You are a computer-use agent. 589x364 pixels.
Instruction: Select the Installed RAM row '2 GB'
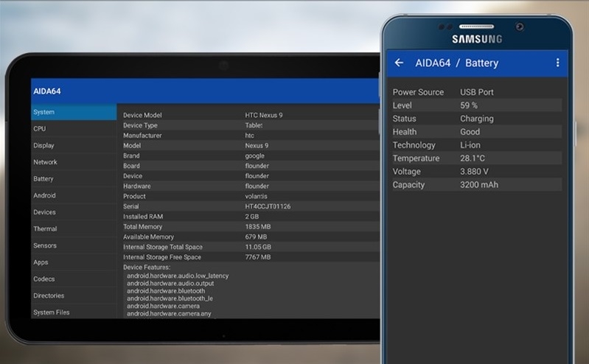point(251,217)
